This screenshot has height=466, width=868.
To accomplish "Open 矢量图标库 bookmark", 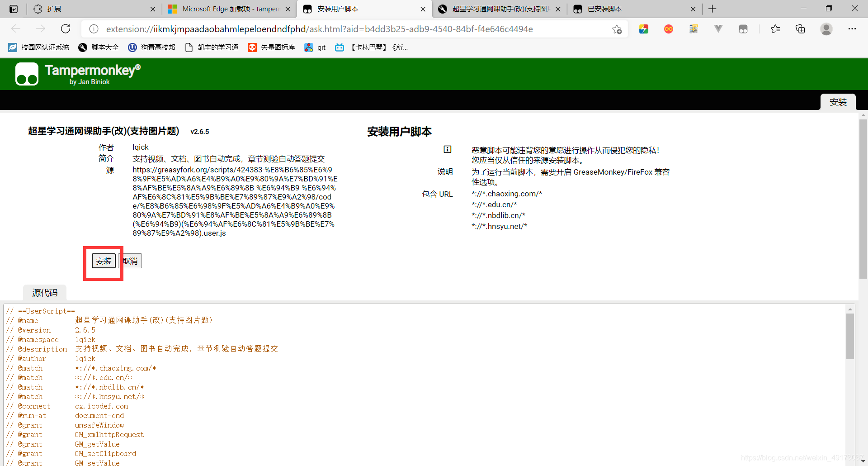I will [271, 48].
